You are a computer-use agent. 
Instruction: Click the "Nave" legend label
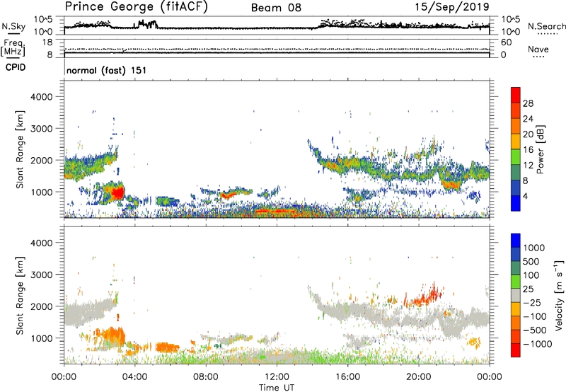538,50
